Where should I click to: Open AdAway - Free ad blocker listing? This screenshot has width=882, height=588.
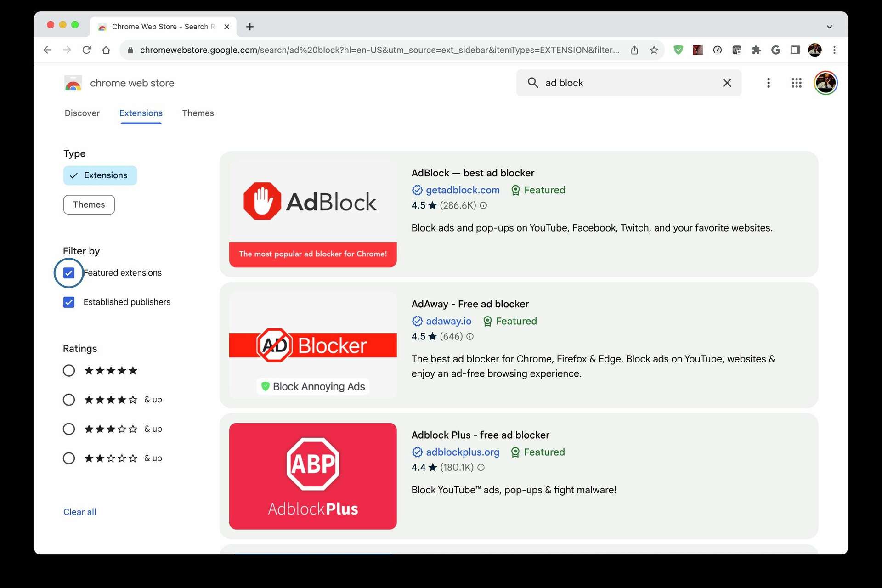tap(470, 304)
